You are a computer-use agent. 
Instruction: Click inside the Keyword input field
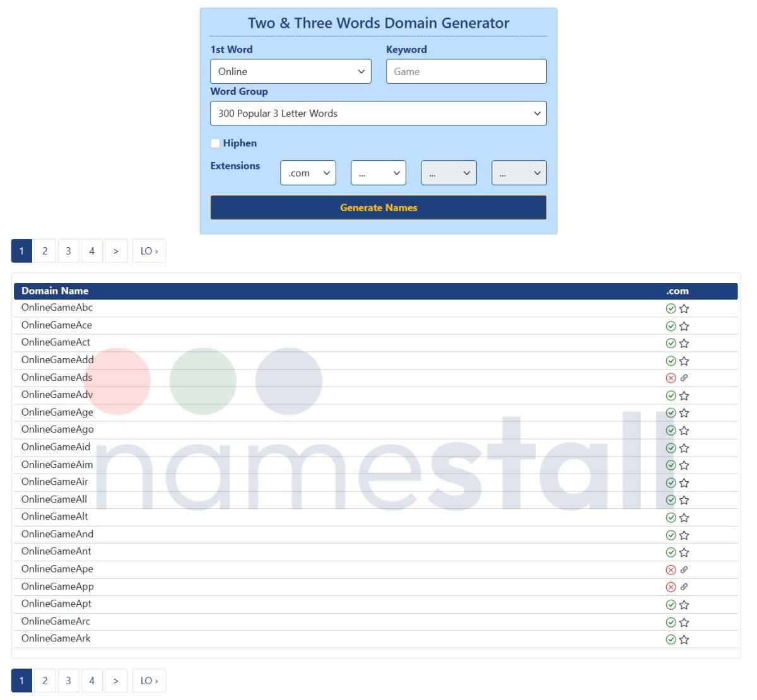point(466,71)
